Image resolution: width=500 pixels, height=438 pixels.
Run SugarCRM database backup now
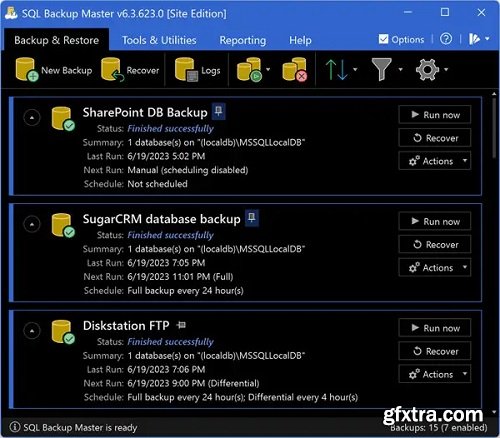click(x=435, y=221)
